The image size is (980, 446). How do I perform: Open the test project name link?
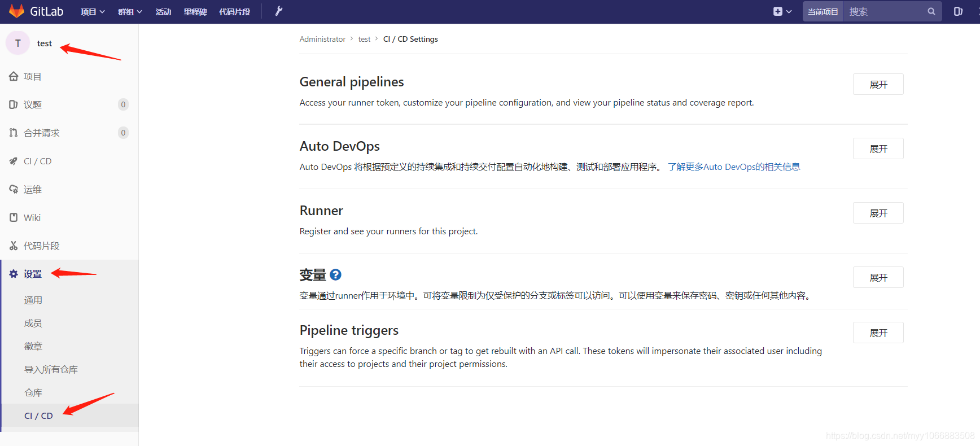45,43
